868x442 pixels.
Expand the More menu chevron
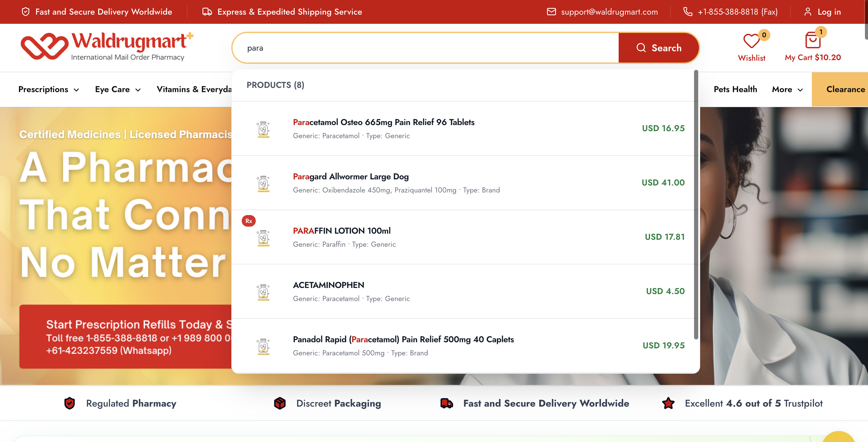800,90
